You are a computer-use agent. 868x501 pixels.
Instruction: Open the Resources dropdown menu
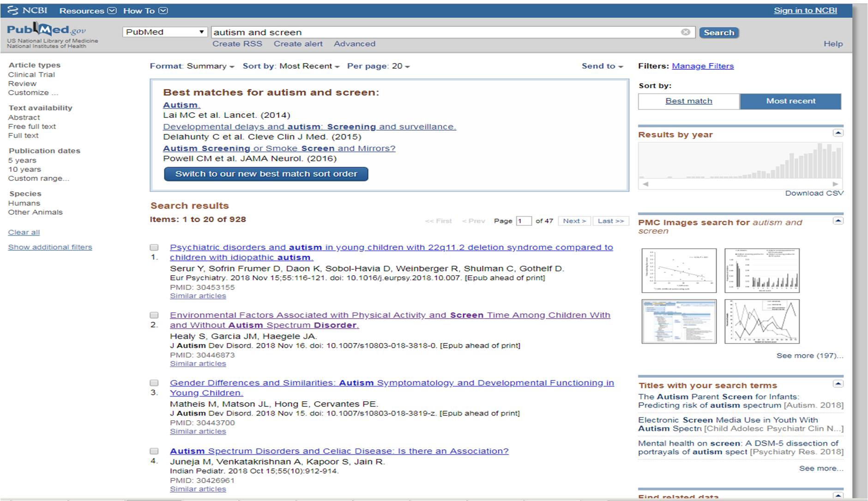(88, 11)
